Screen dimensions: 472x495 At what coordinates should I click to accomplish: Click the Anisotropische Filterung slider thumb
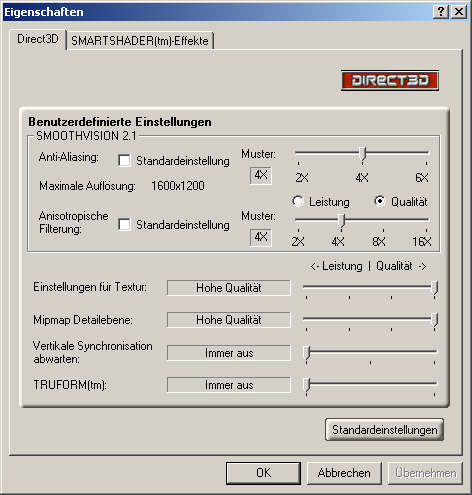[341, 221]
